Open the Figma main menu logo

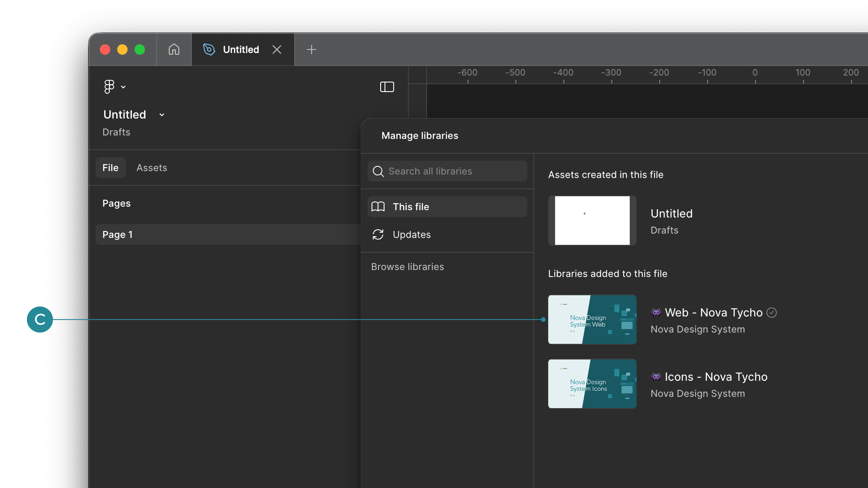[x=109, y=87]
